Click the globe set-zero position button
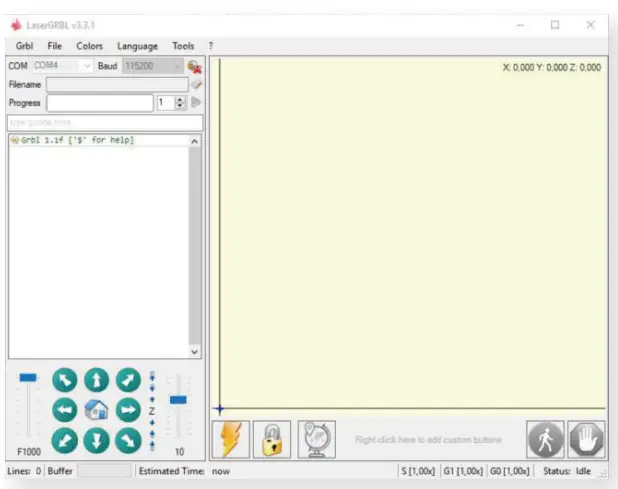The width and height of the screenshot is (618, 489). (317, 439)
